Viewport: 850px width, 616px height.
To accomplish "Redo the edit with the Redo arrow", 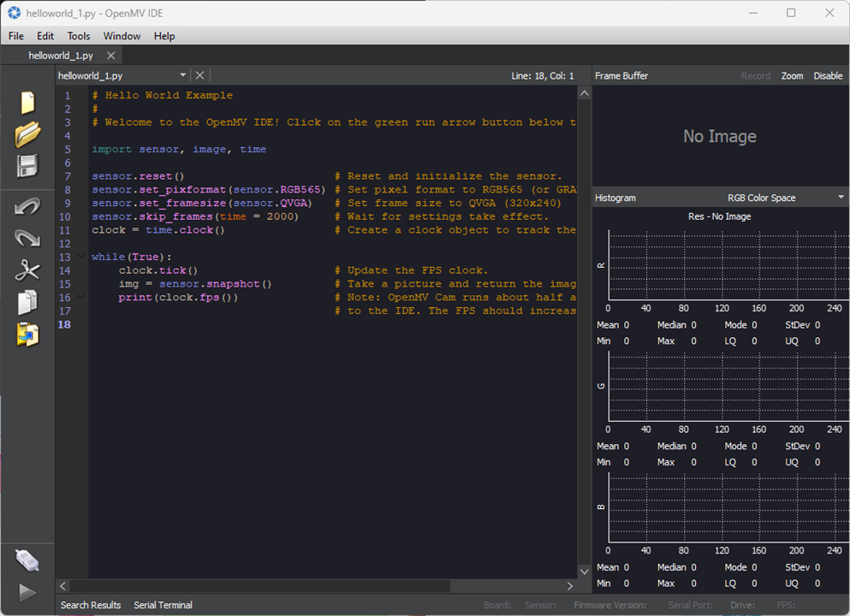I will pos(27,238).
